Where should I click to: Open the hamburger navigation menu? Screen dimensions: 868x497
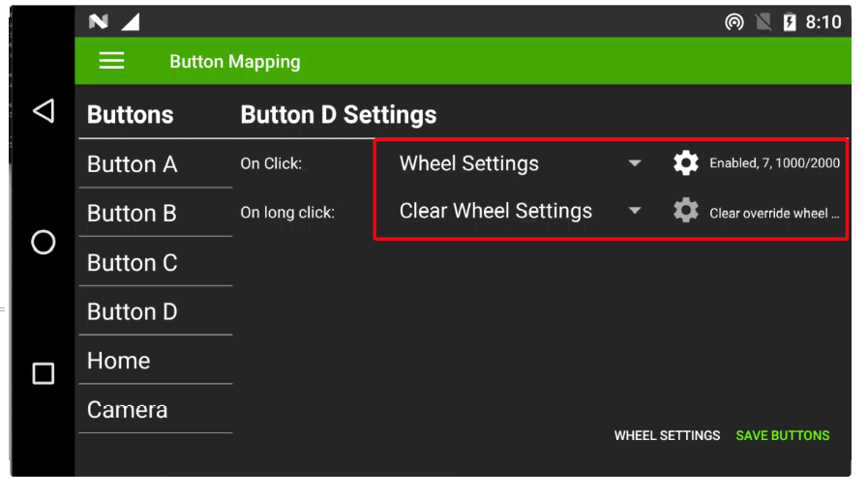(x=112, y=61)
